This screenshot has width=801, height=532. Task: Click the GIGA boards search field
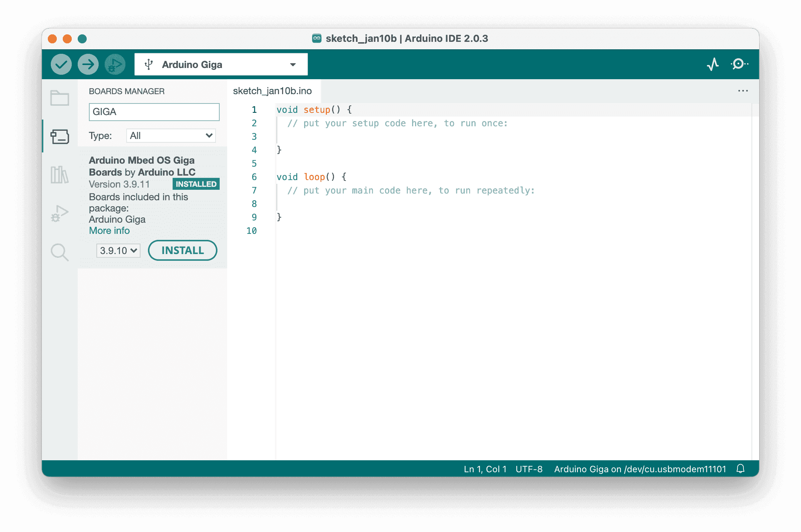154,112
